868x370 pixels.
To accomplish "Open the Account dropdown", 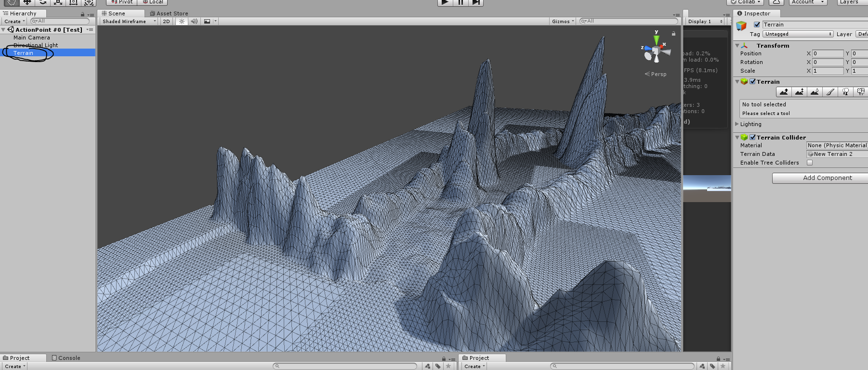I will [808, 2].
